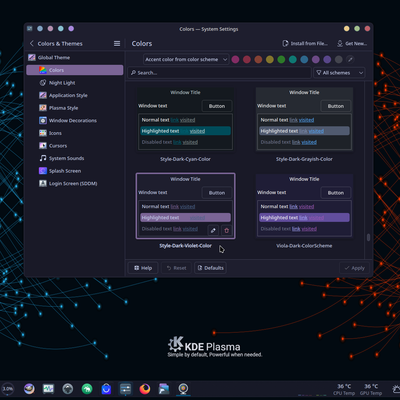Open Global Theme settings
The height and width of the screenshot is (400, 400).
pos(75,57)
